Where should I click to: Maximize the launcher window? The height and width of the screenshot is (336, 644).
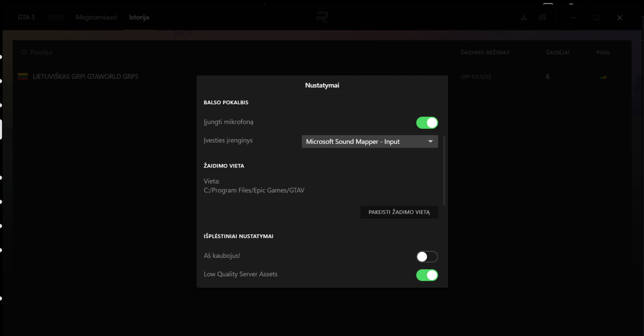tap(596, 18)
